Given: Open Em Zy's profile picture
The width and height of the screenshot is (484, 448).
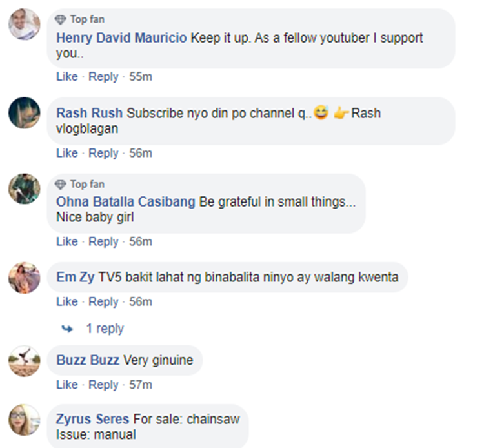Looking at the screenshot, I should click(24, 278).
